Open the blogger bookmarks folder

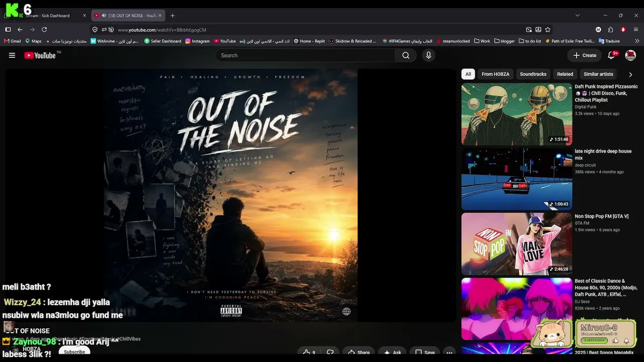(x=505, y=41)
